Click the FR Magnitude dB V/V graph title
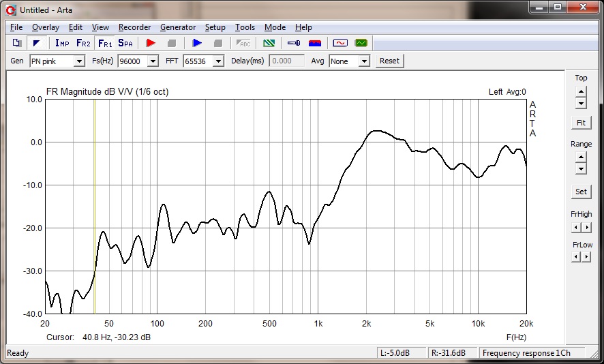This screenshot has height=364, width=604. [108, 91]
